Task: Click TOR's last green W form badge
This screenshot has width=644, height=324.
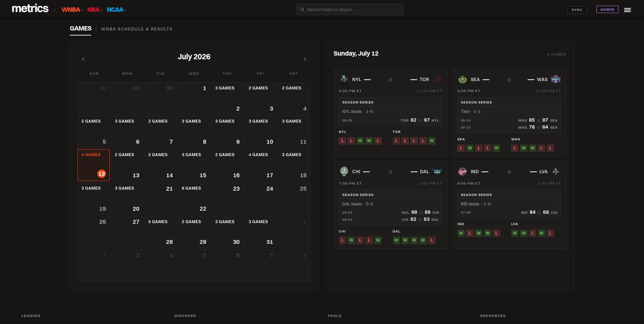Action: (432, 141)
